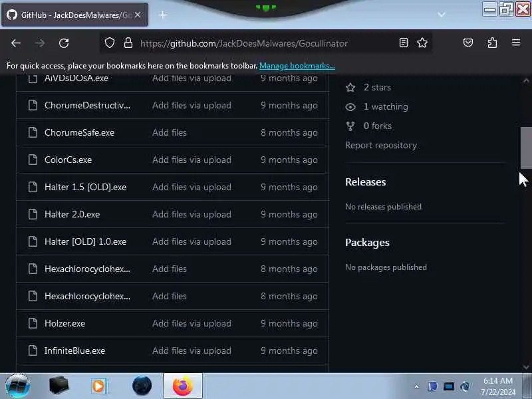Open the ChorumeSafe.exe file
The height and width of the screenshot is (399, 532).
click(x=79, y=132)
